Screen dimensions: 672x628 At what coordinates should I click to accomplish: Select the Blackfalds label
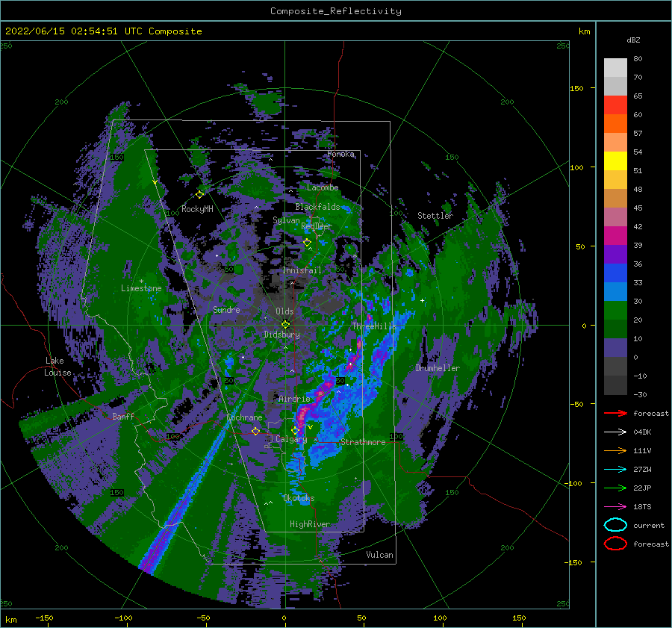click(x=317, y=207)
